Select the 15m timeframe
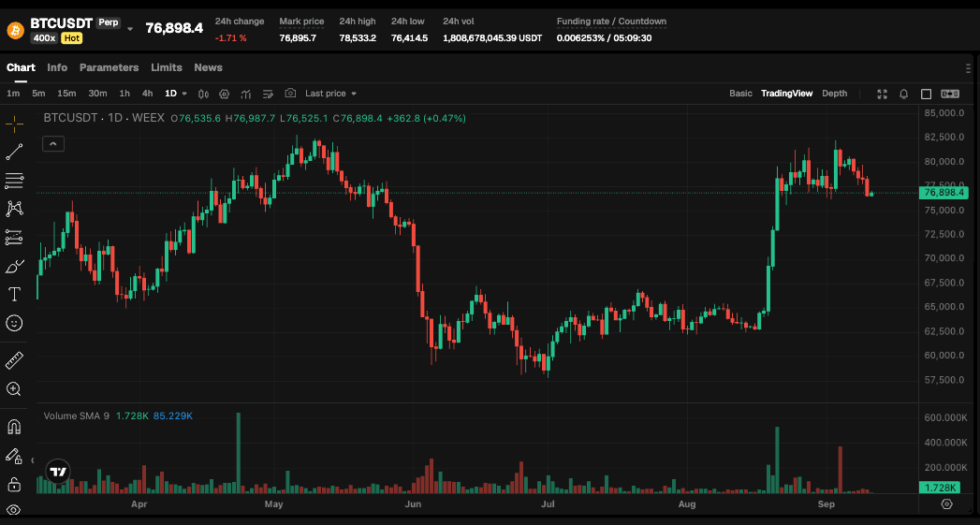The width and height of the screenshot is (980, 525). [66, 94]
